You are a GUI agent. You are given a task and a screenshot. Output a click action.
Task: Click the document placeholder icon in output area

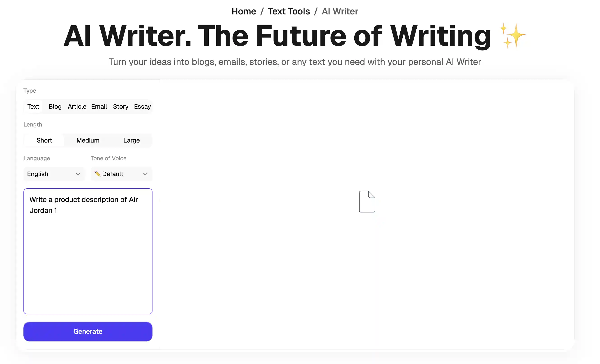tap(367, 201)
